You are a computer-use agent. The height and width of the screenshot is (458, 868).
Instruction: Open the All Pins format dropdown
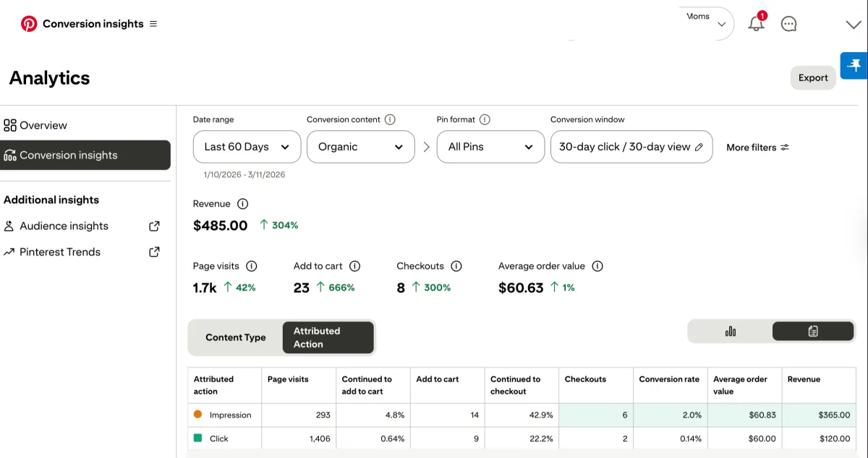pyautogui.click(x=490, y=147)
